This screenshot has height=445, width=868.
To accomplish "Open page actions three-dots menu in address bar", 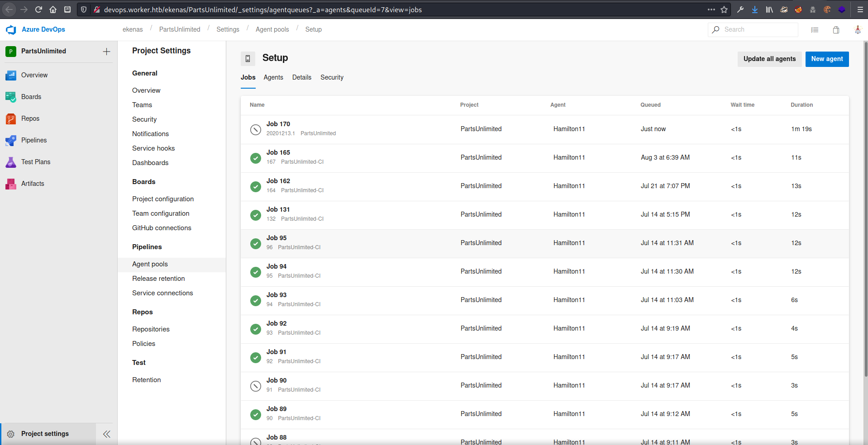I will (711, 9).
